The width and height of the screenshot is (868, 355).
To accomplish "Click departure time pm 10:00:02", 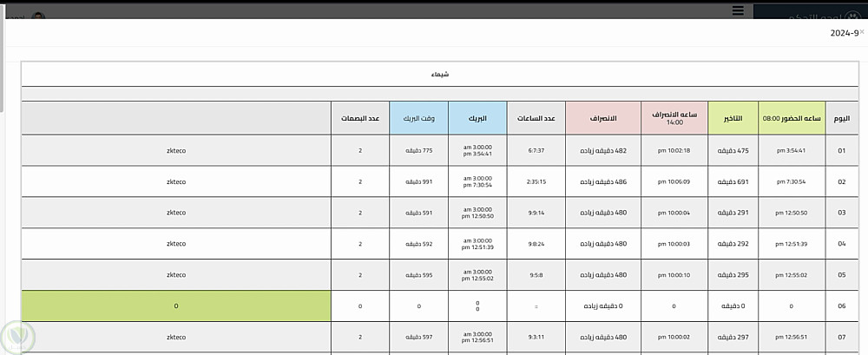I will point(674,337).
